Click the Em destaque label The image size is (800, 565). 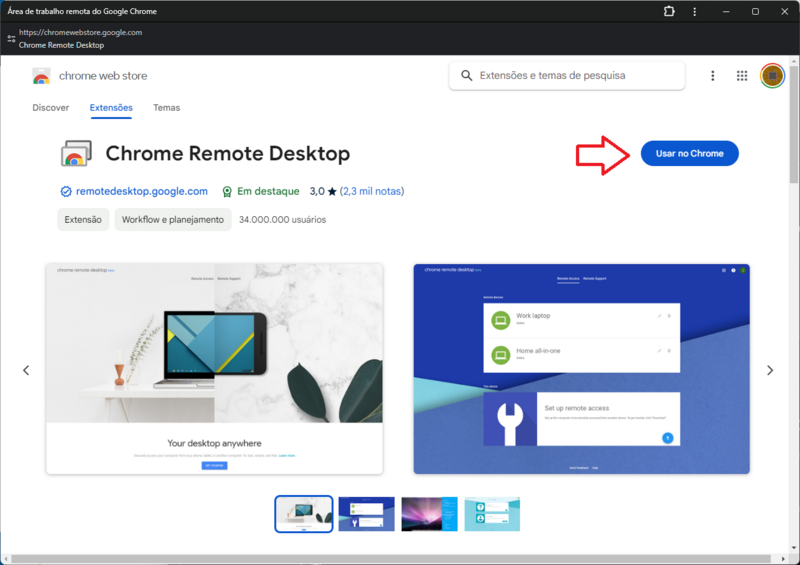click(x=268, y=191)
